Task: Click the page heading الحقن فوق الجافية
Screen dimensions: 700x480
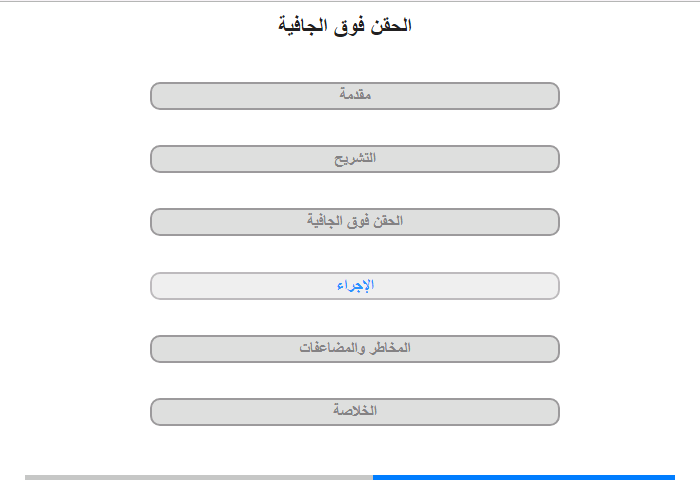Action: (x=345, y=25)
